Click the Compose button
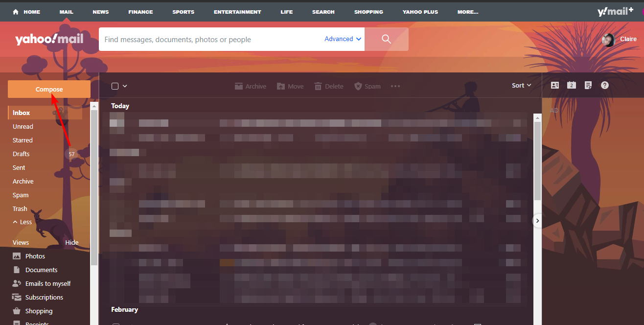This screenshot has width=644, height=325. point(49,89)
